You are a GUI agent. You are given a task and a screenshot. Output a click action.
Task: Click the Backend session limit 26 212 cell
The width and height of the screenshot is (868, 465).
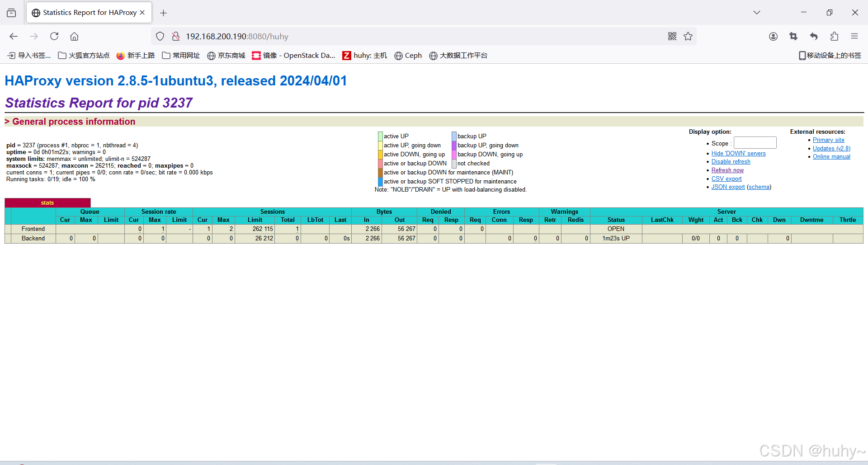tap(255, 238)
